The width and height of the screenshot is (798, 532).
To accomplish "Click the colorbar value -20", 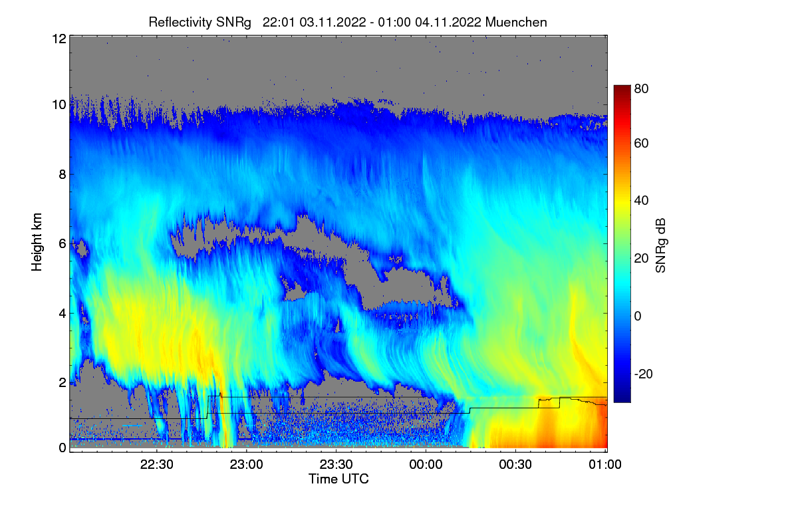I will (642, 373).
